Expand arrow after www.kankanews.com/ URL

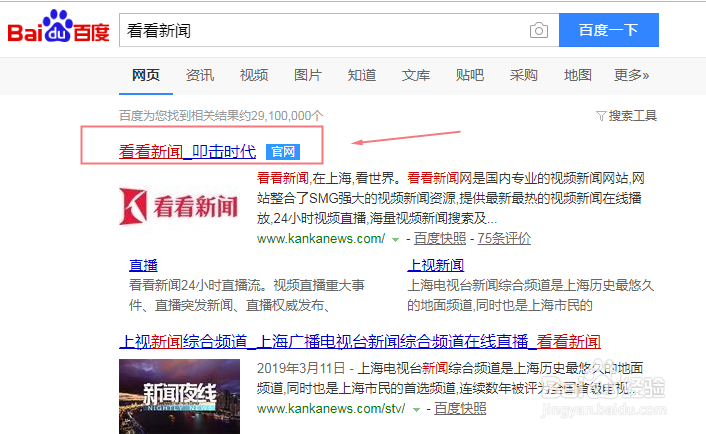pyautogui.click(x=395, y=240)
